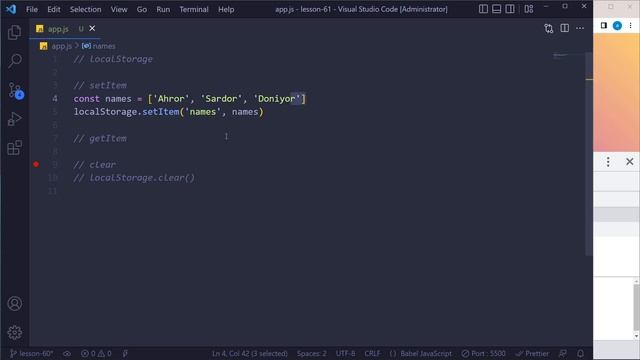Viewport: 640px width, 360px height.
Task: Click the Open Changes icon in editor toolbar
Action: click(x=549, y=28)
